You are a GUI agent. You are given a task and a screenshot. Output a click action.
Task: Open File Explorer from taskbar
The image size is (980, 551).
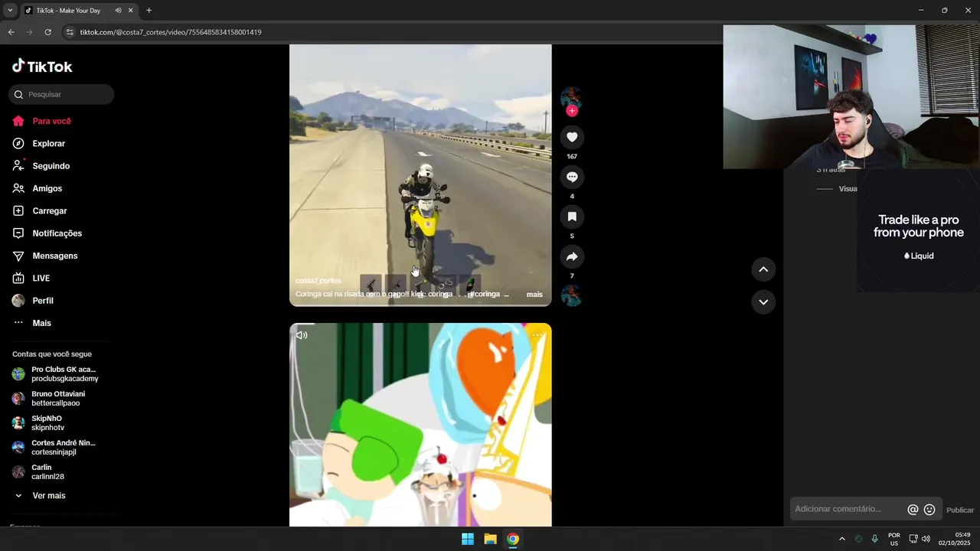click(490, 539)
